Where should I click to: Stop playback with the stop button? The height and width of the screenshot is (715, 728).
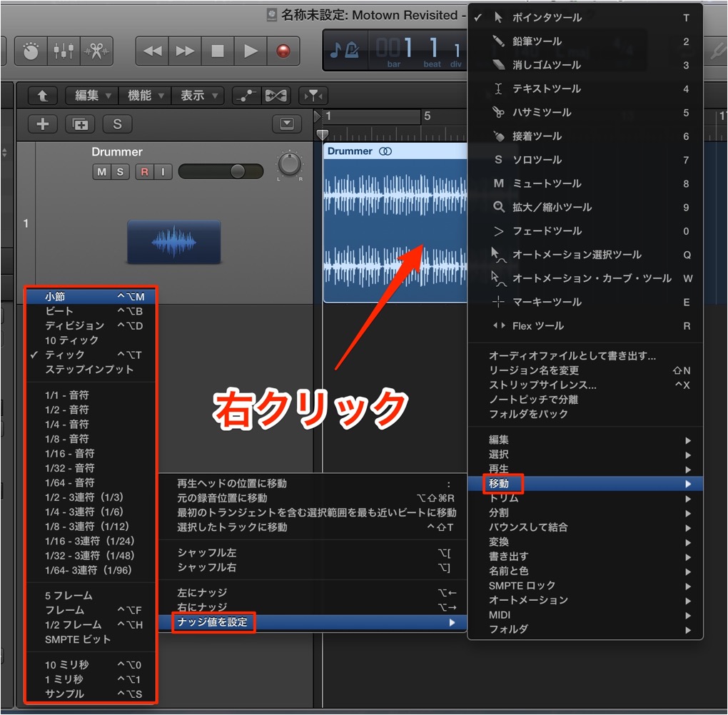click(x=218, y=51)
